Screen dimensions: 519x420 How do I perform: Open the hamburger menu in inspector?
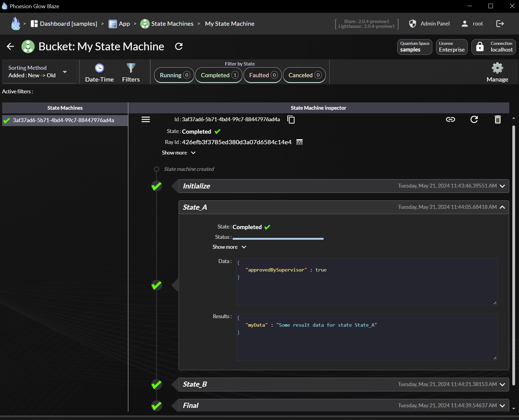(146, 120)
